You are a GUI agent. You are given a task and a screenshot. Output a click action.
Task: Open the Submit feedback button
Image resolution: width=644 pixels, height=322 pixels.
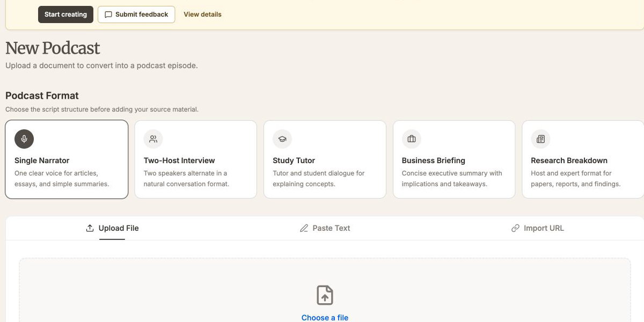coord(136,14)
